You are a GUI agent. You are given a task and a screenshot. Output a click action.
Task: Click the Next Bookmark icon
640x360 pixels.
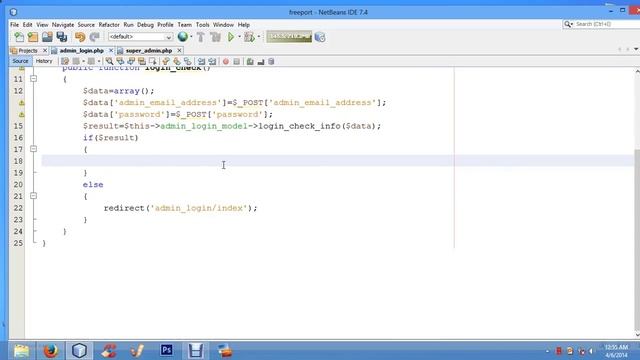pos(177,61)
